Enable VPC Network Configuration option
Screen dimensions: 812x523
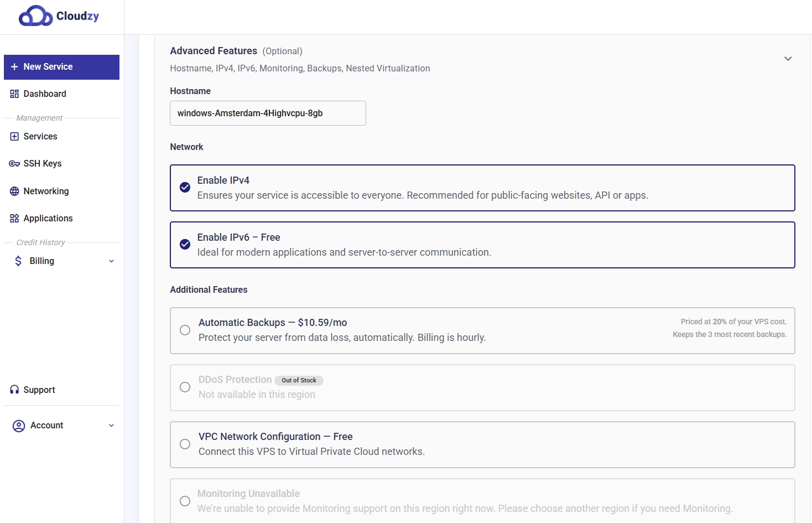(x=185, y=444)
